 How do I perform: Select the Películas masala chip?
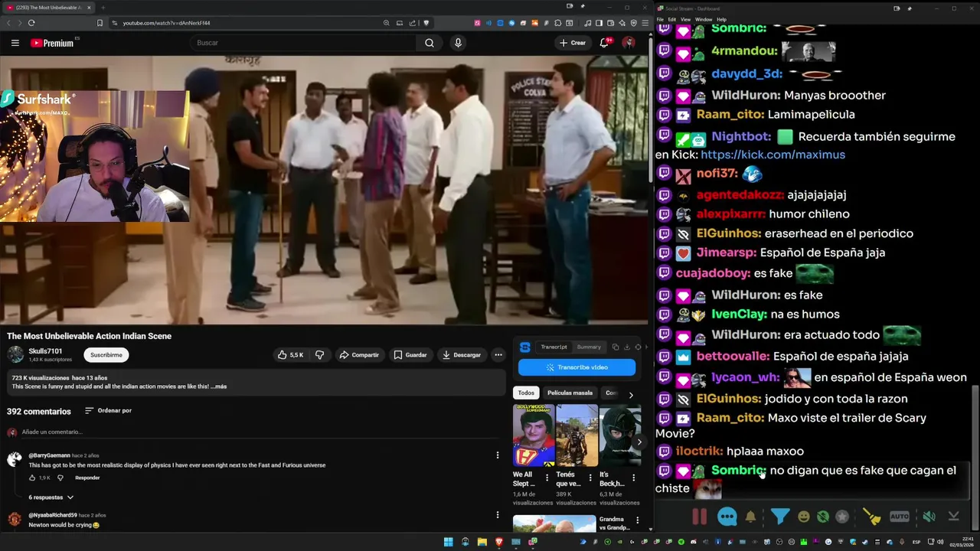(570, 393)
